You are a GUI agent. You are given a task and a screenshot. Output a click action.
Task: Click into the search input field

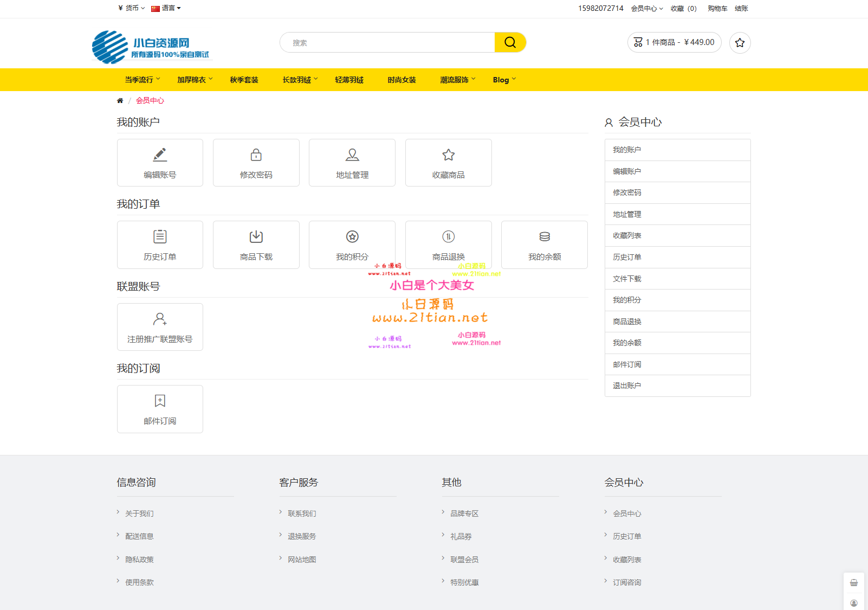coord(387,43)
